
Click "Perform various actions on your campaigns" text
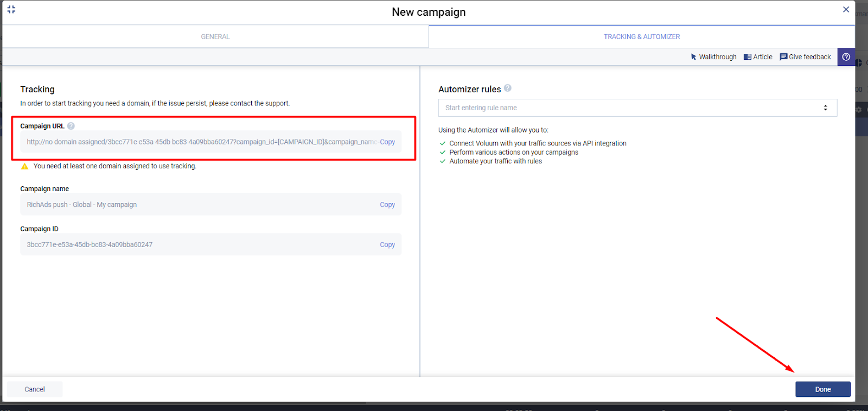coord(514,153)
